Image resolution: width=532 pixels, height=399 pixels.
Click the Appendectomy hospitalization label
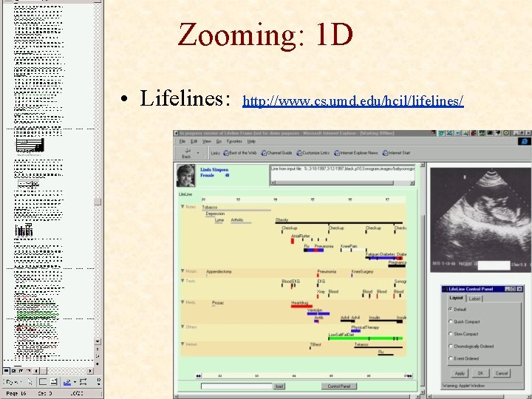point(219,271)
